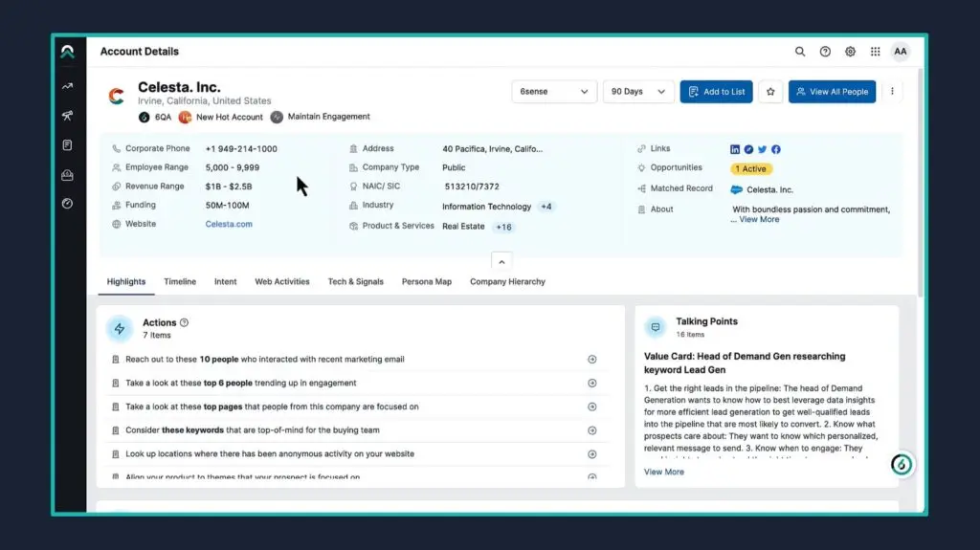Expand the keywords action row
Viewport: 980px width, 550px height.
[591, 430]
